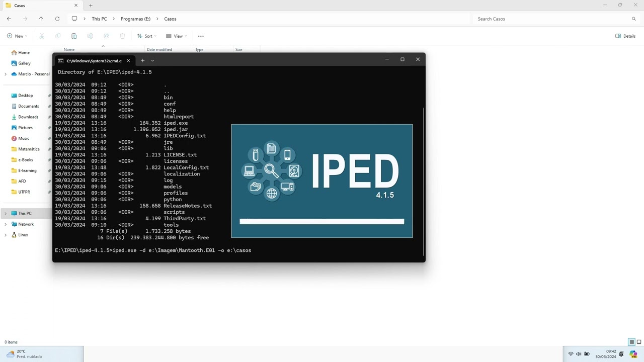This screenshot has width=644, height=362.
Task: Click the iped.jar entry in terminal listing
Action: click(176, 130)
